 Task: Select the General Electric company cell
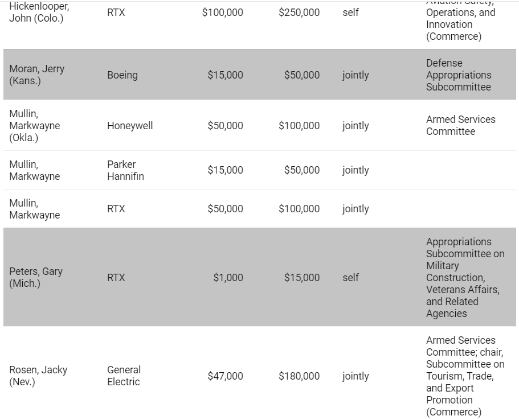124,376
